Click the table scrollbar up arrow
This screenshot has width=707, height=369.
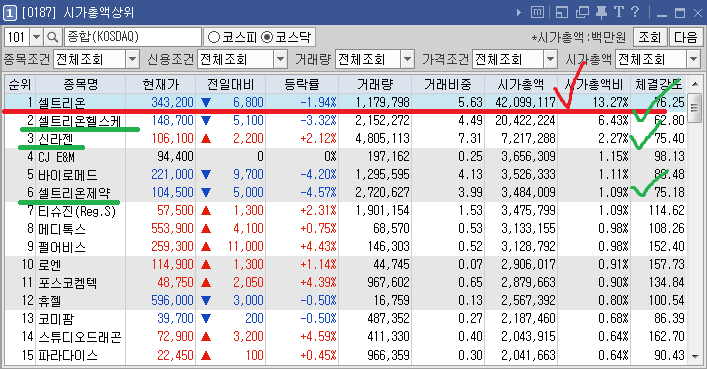click(695, 84)
